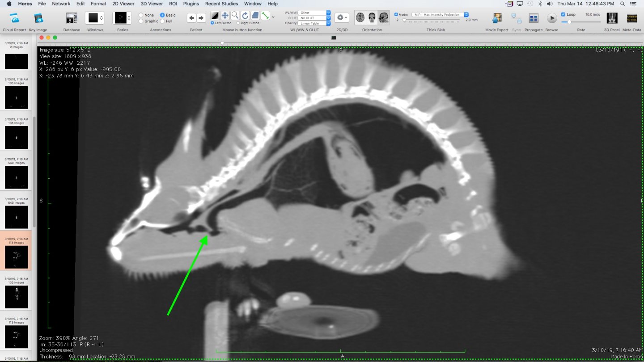
Task: Open the Series layout dropdown
Action: click(x=122, y=18)
